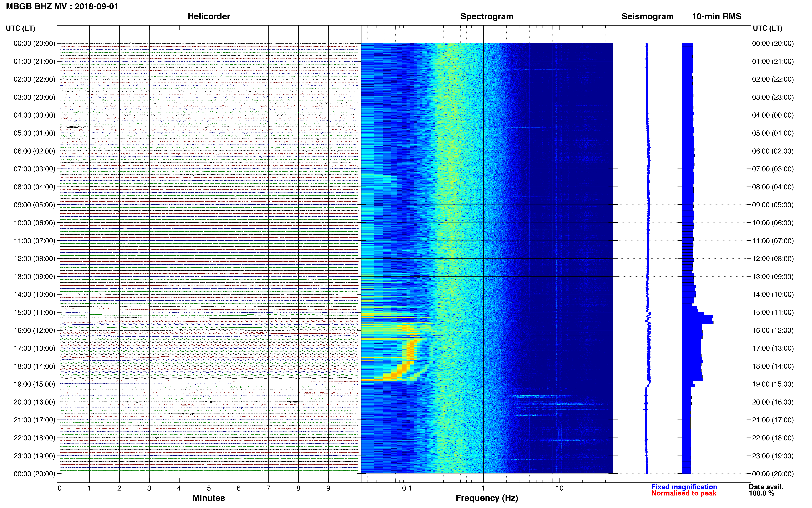Click 21:00 (17:00) on the left time axis
This screenshot has height=508, width=812.
(x=34, y=420)
